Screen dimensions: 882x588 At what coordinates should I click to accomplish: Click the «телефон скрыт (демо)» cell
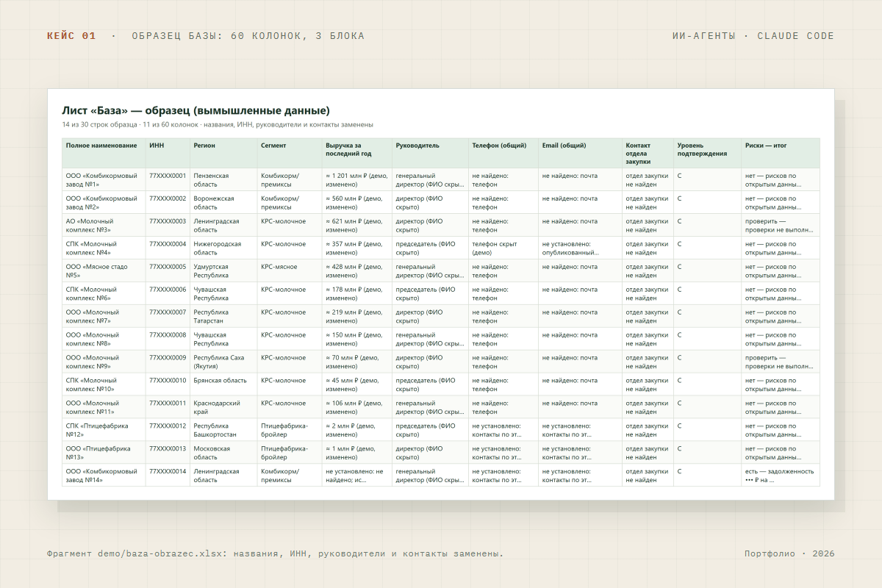(503, 248)
